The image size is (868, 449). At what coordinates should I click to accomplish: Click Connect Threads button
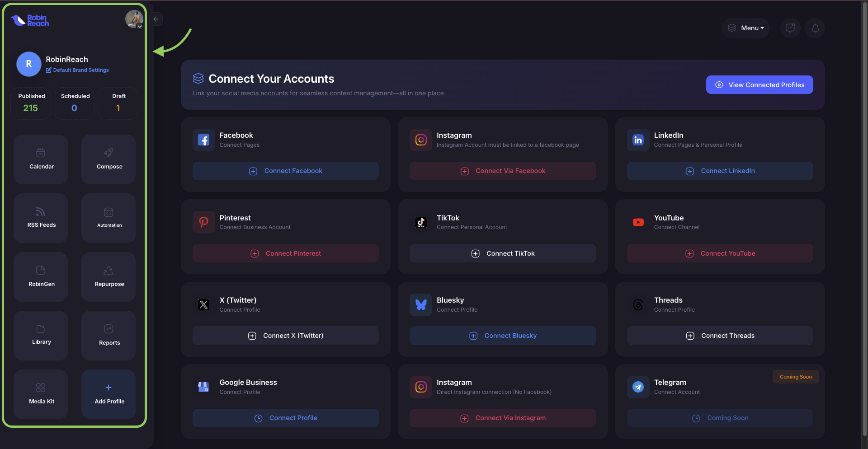click(720, 336)
